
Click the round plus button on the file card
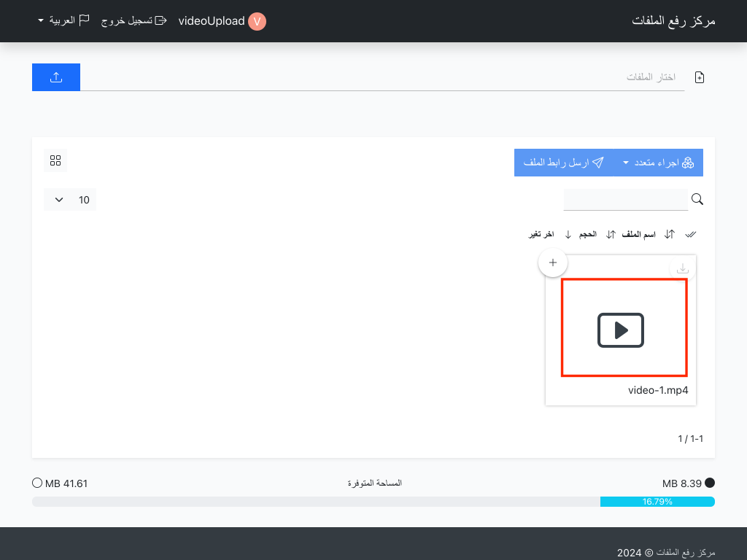pos(553,262)
